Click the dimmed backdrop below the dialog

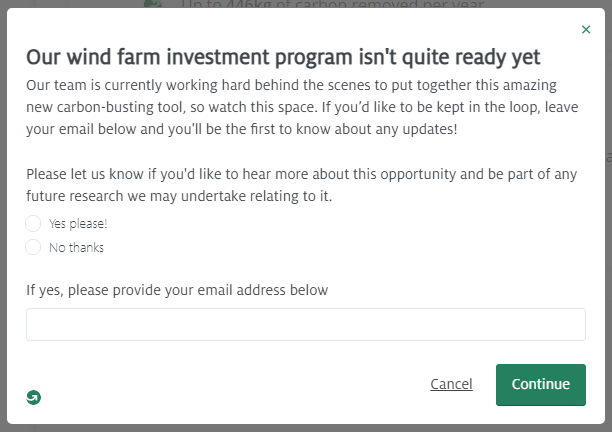(306, 428)
